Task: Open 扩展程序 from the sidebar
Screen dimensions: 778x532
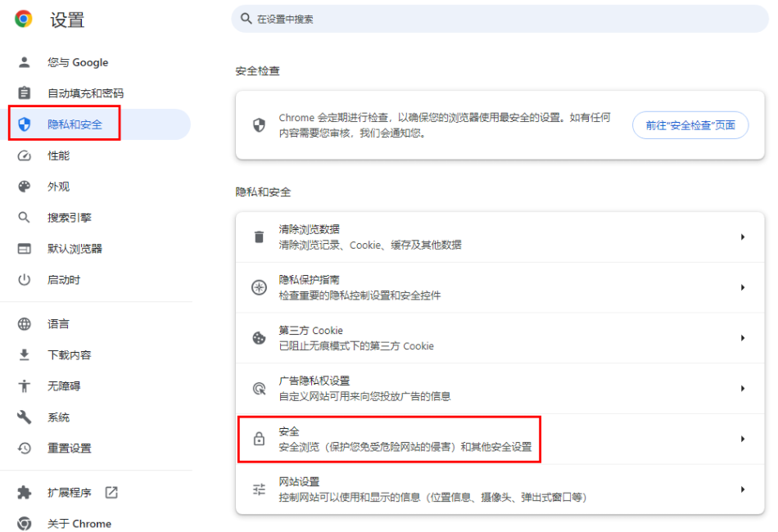Action: click(95, 493)
